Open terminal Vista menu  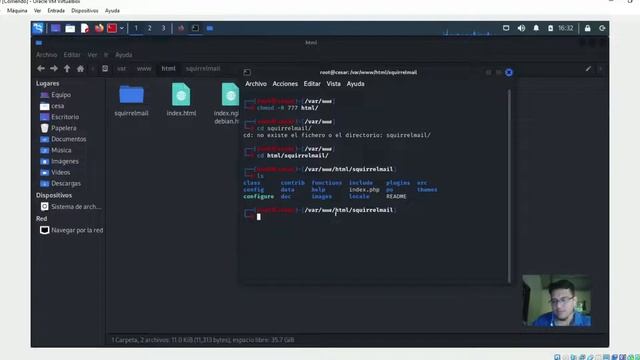pos(333,84)
